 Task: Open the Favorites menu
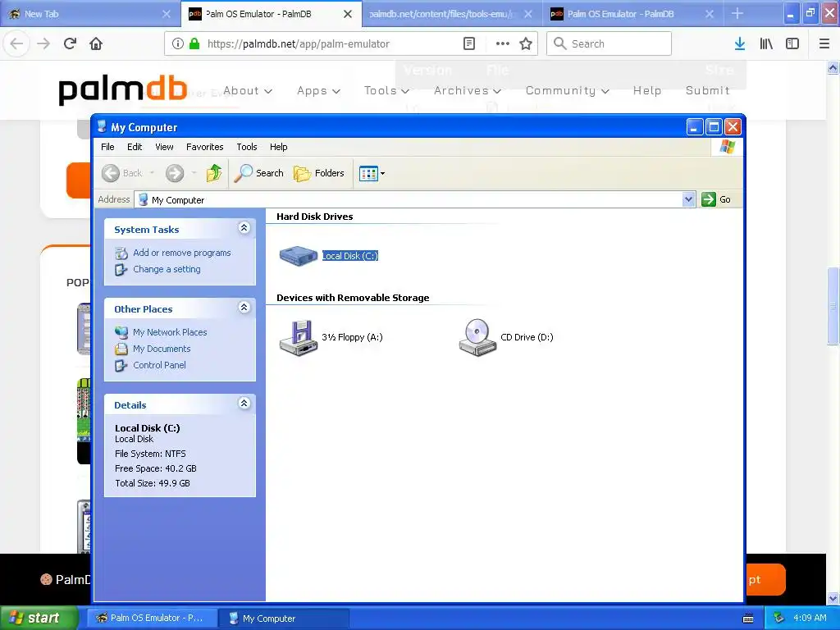pos(204,147)
